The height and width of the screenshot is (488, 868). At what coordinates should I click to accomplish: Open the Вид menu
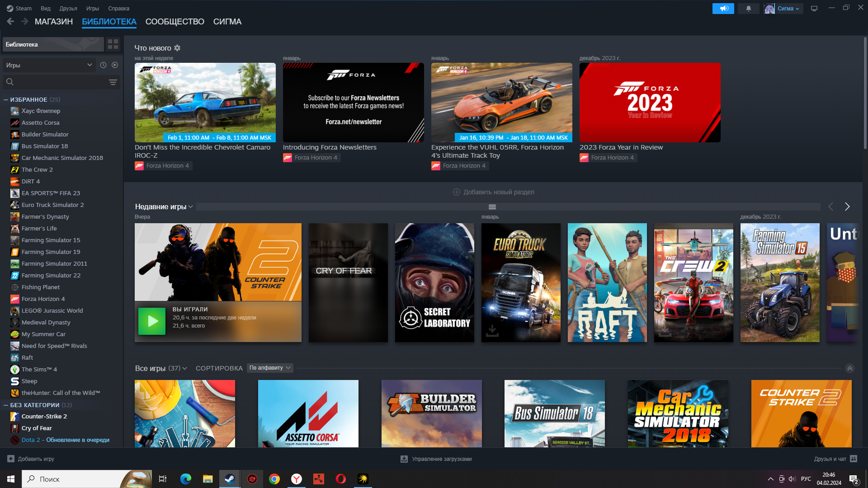coord(46,8)
